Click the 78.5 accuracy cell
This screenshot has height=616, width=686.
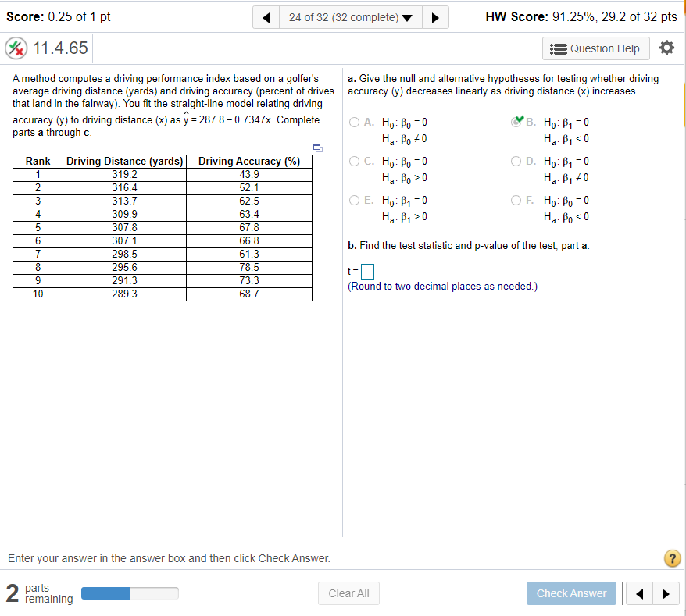(x=249, y=267)
